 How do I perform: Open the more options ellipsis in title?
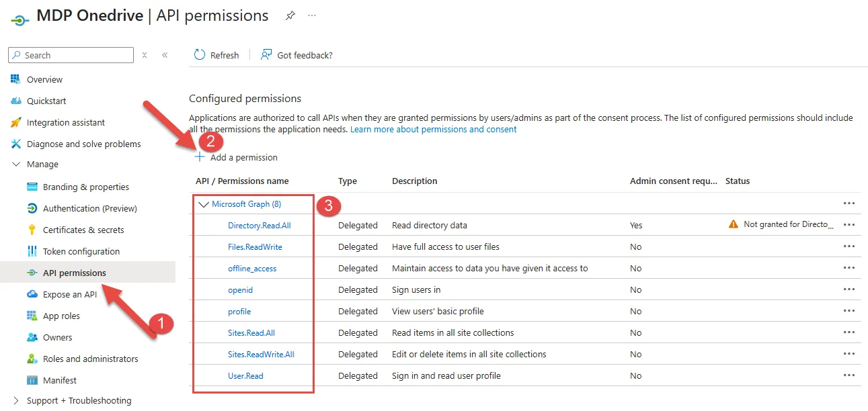312,15
